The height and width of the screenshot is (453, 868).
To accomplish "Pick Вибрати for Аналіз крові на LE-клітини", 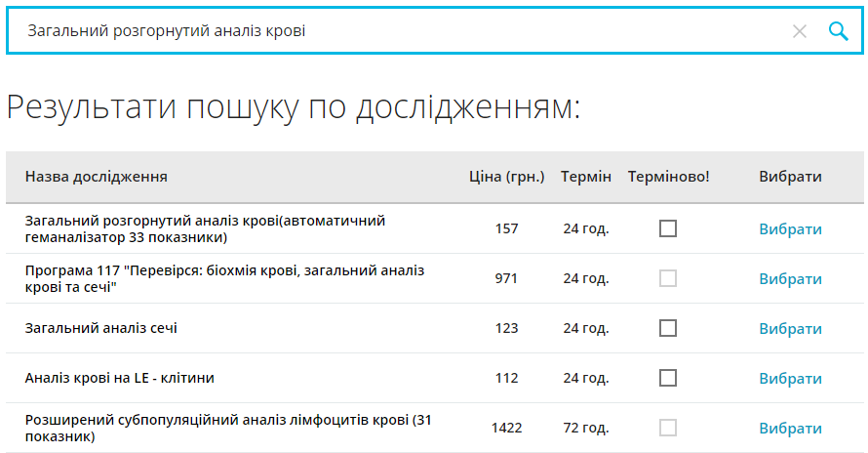I will [x=790, y=379].
